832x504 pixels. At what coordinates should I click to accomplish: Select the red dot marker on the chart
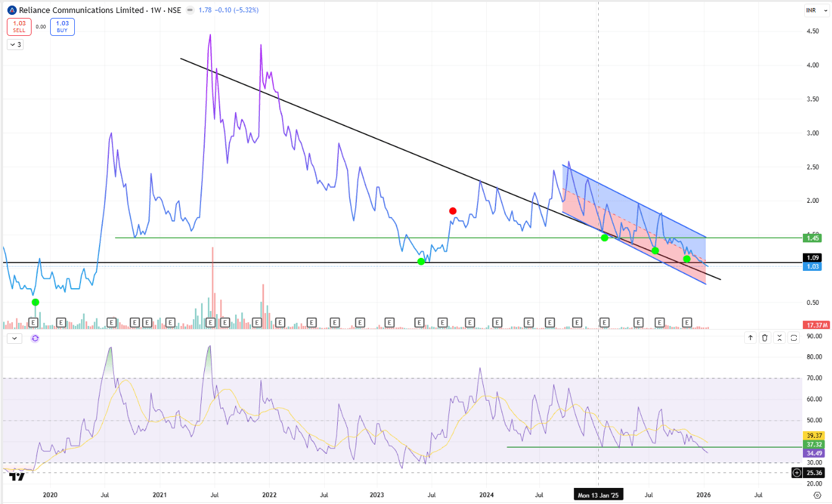pos(453,211)
